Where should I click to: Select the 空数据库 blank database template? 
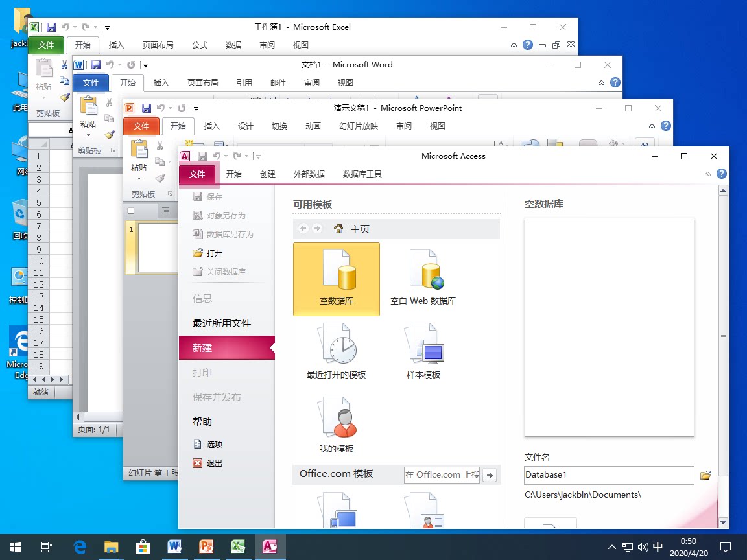coord(336,279)
